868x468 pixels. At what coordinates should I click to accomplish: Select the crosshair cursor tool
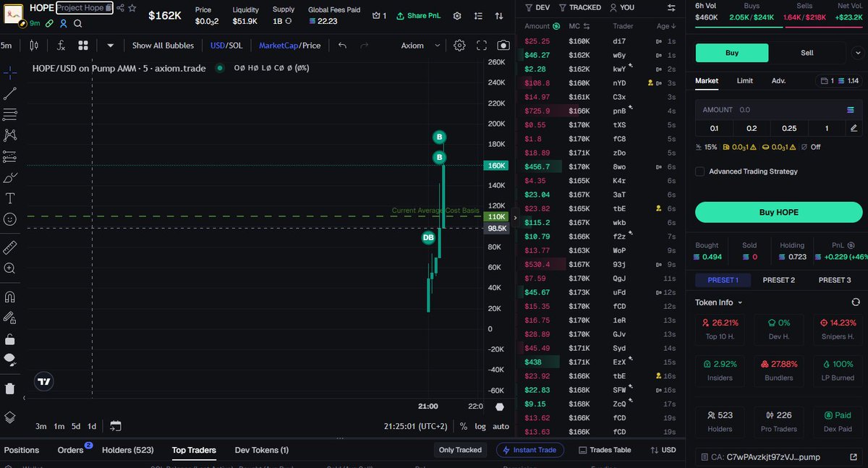point(10,73)
